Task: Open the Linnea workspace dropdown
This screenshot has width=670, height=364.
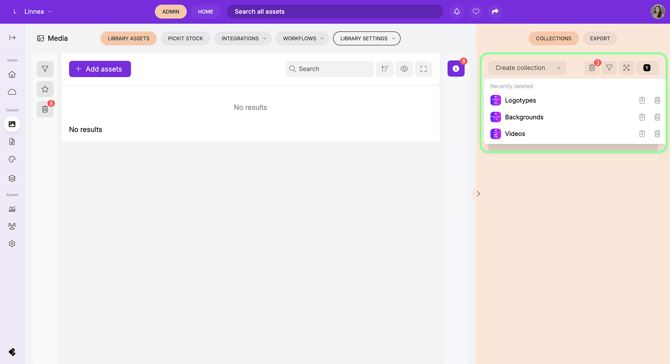Action: click(32, 12)
